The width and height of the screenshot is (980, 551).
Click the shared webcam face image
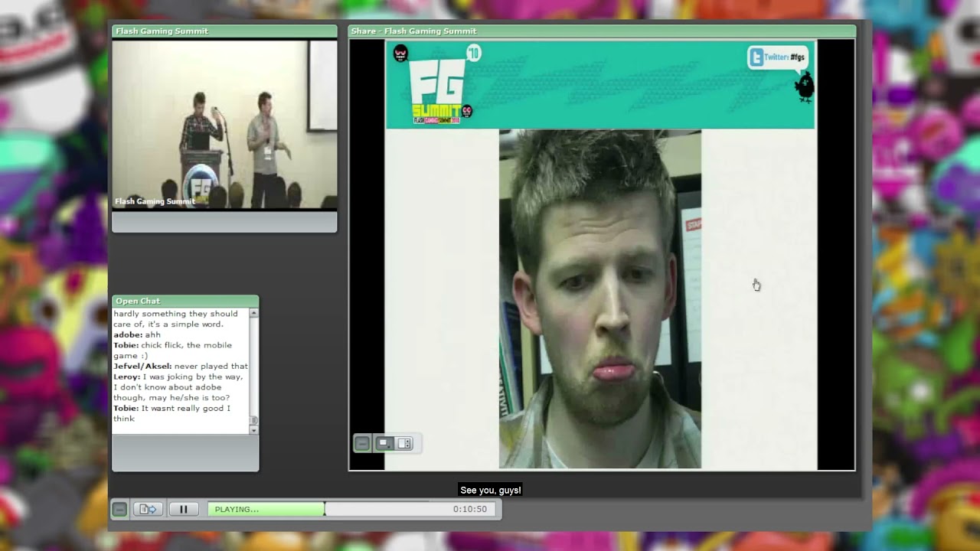pos(600,299)
